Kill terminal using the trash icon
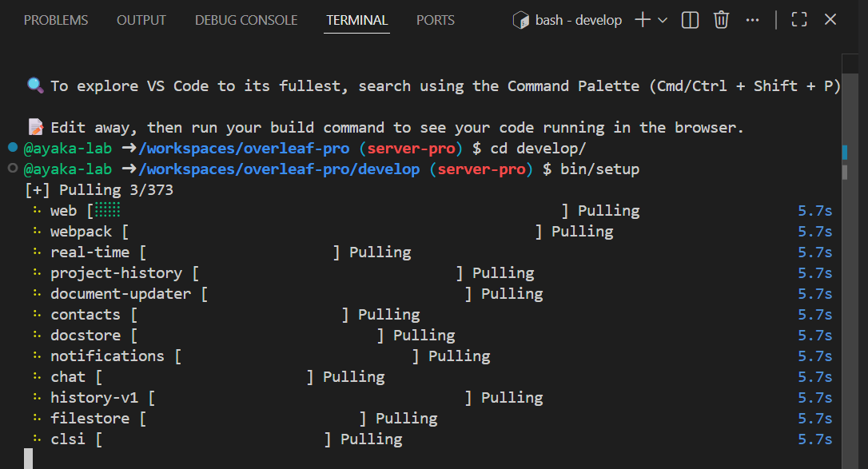This screenshot has width=868, height=469. pyautogui.click(x=721, y=20)
